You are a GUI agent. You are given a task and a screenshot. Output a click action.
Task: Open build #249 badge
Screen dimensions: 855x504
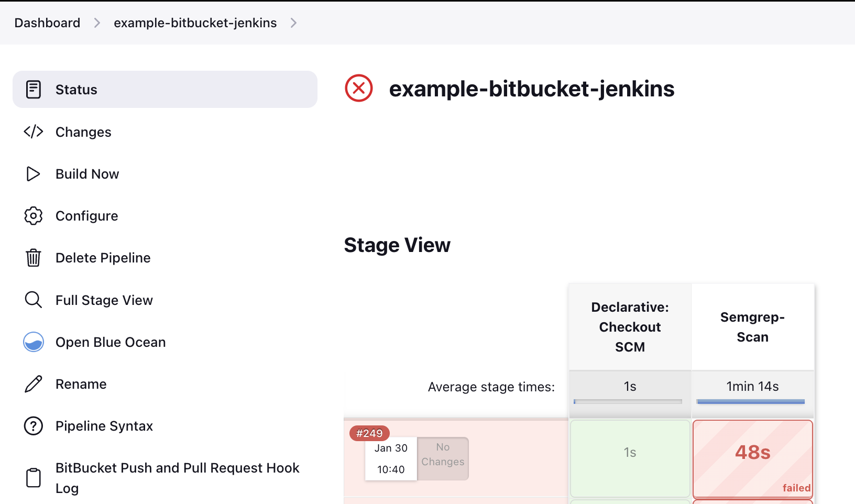369,433
